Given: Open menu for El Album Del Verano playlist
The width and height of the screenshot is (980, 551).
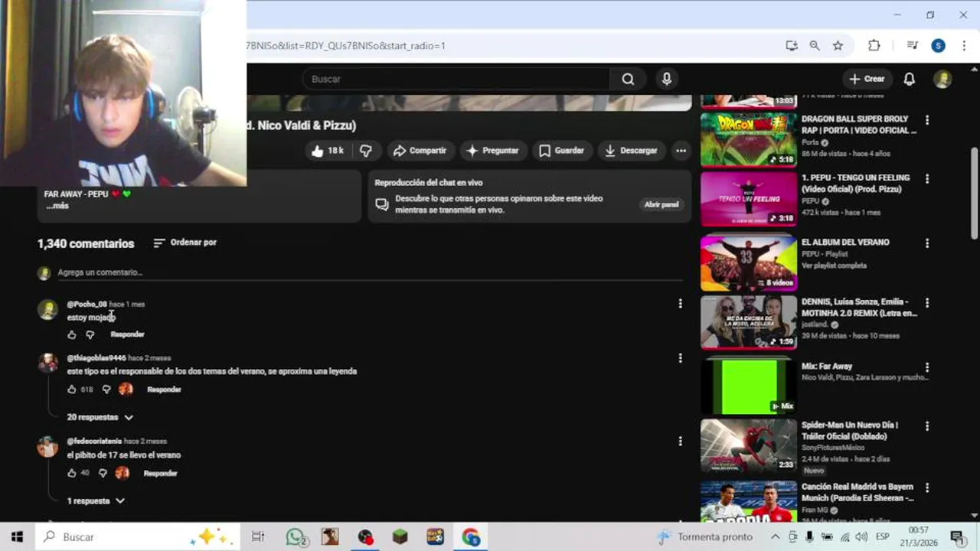Looking at the screenshot, I should (x=927, y=243).
